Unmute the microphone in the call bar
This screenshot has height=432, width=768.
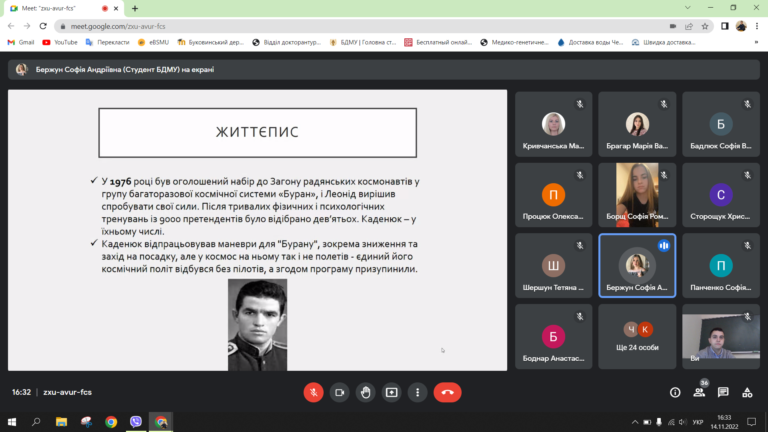pos(313,392)
